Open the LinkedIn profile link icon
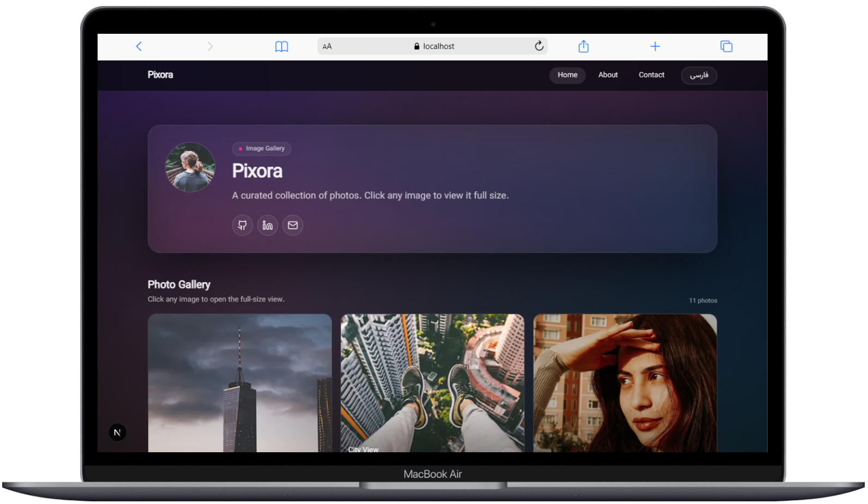Screen dimensions: 868x504 pos(268,225)
